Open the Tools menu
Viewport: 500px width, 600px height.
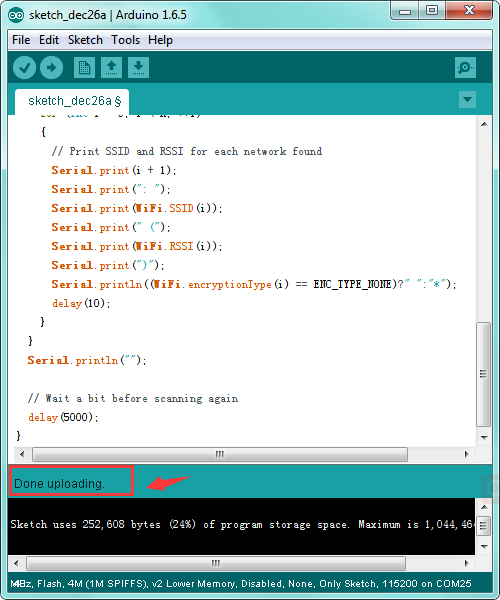125,40
